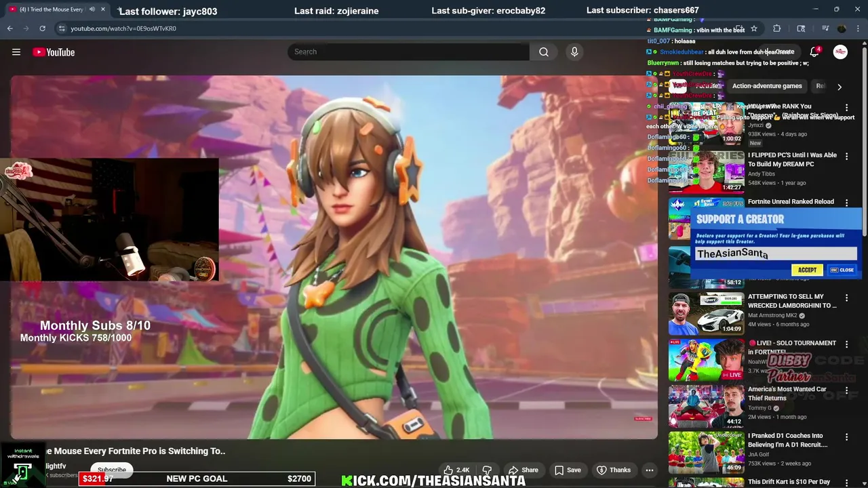Go to YouTube home via logo
The height and width of the screenshot is (488, 868).
[54, 52]
